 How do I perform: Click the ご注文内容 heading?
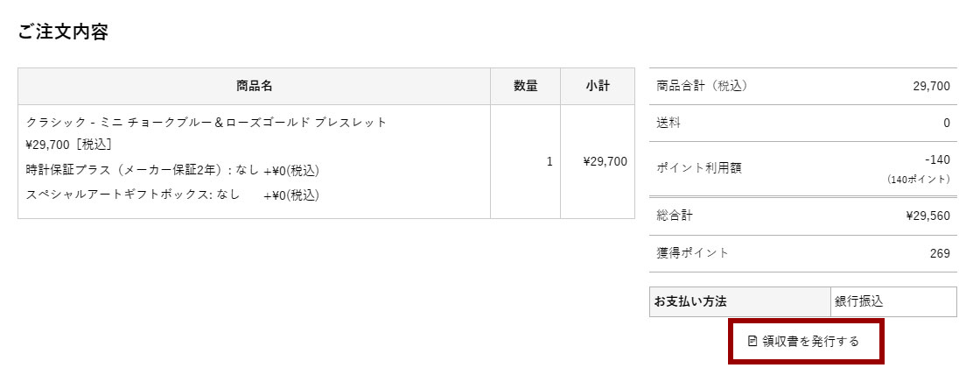pyautogui.click(x=63, y=32)
